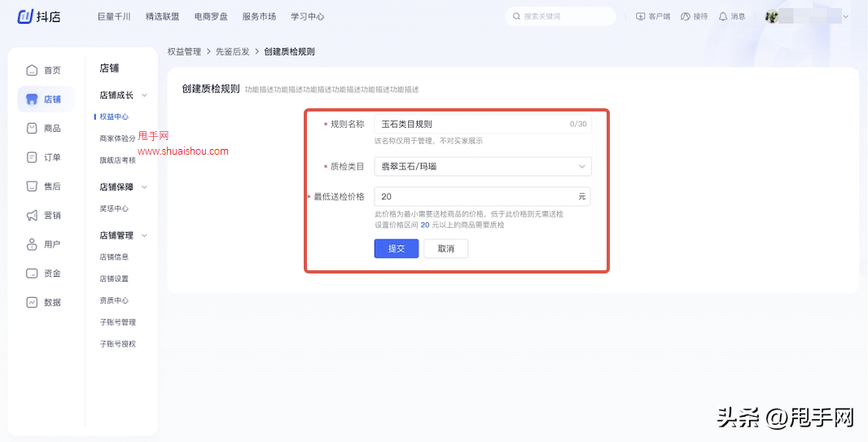Viewport: 868px width, 442px height.
Task: Click the blue 提交 submit button
Action: point(397,248)
